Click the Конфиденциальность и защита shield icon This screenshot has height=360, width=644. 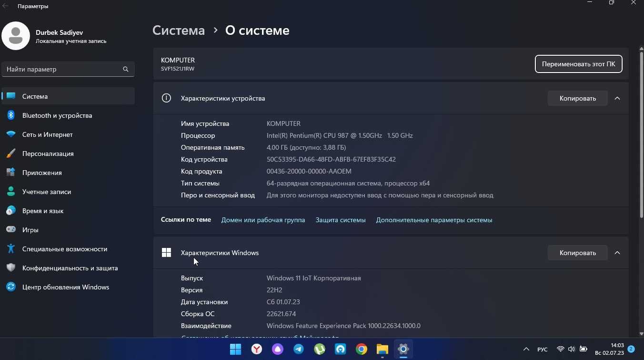(x=11, y=268)
